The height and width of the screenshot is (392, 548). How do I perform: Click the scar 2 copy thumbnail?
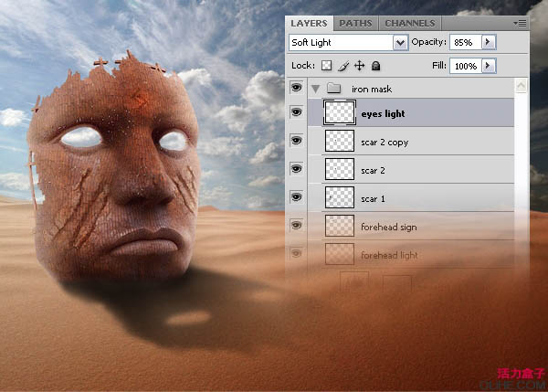coord(340,141)
